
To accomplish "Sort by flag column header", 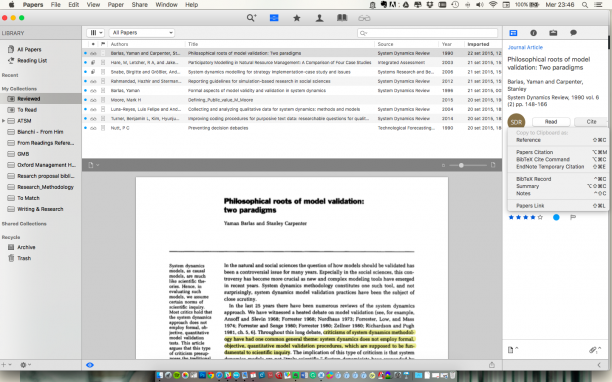I will (x=103, y=44).
